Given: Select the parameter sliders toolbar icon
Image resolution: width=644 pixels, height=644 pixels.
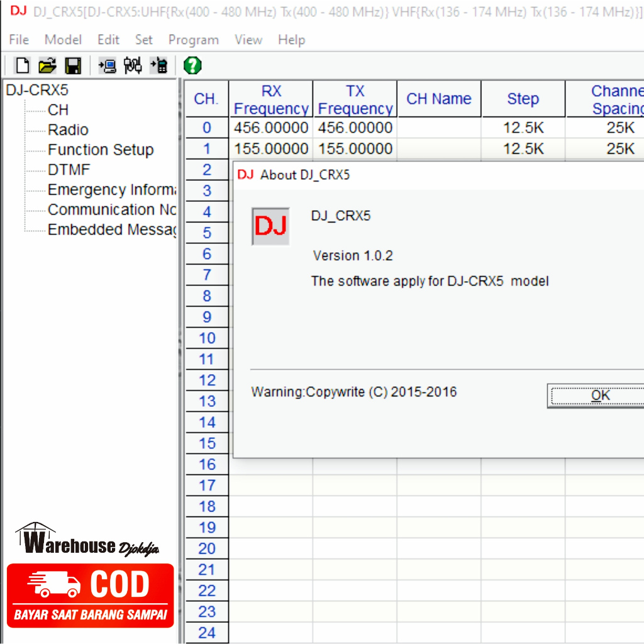Looking at the screenshot, I should click(133, 65).
